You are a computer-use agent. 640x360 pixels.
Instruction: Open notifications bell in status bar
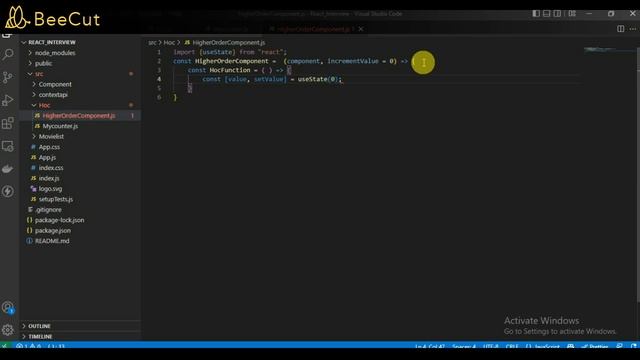click(634, 347)
